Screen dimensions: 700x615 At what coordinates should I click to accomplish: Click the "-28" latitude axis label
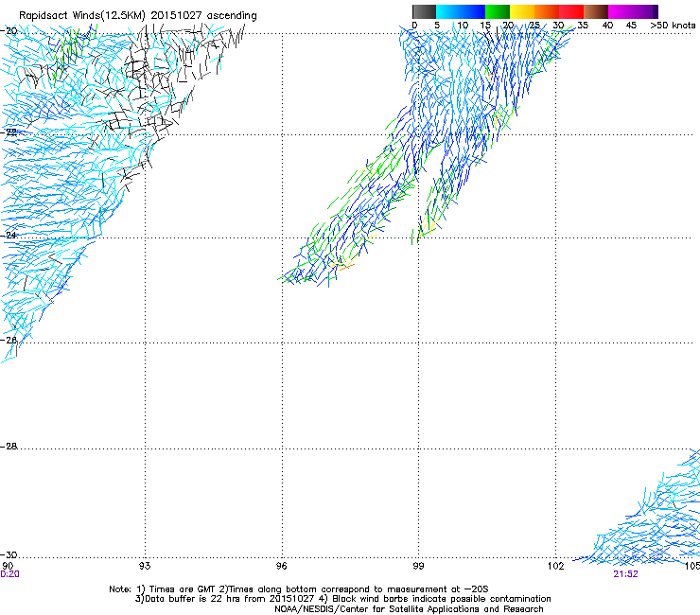(10, 447)
